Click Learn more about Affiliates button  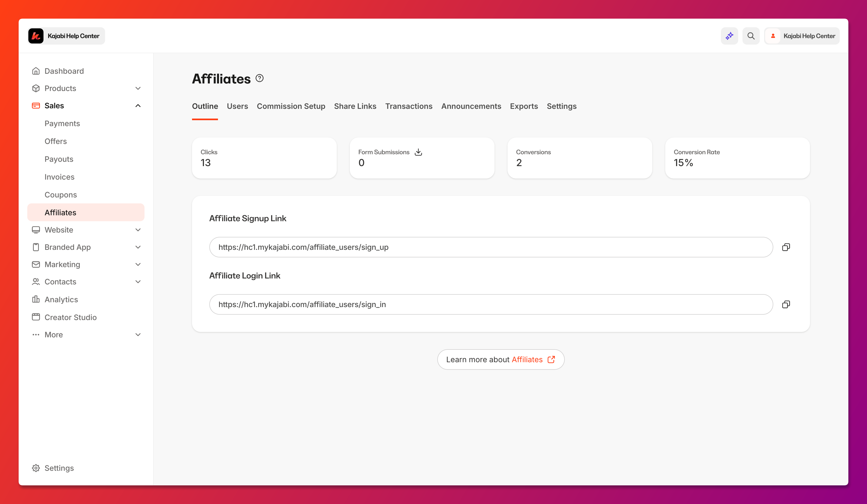coord(500,359)
